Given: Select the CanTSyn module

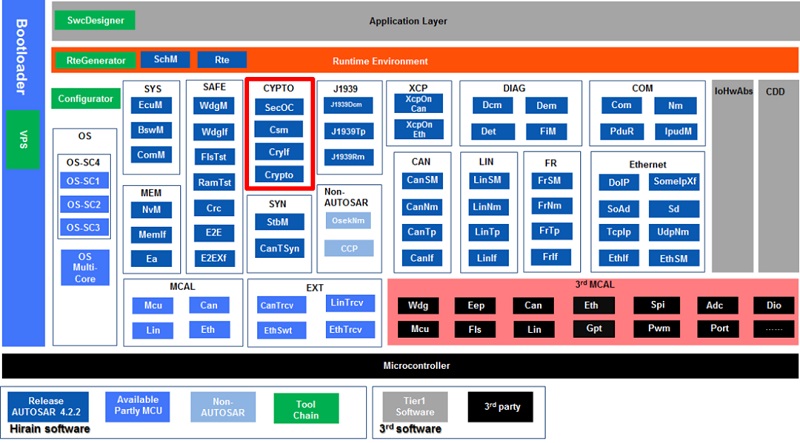Looking at the screenshot, I should pos(279,248).
